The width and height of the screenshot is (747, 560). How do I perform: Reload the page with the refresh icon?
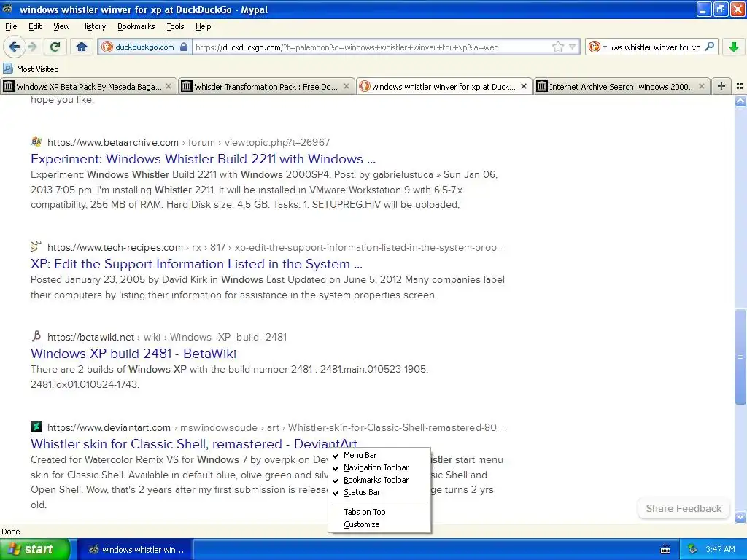(x=55, y=47)
